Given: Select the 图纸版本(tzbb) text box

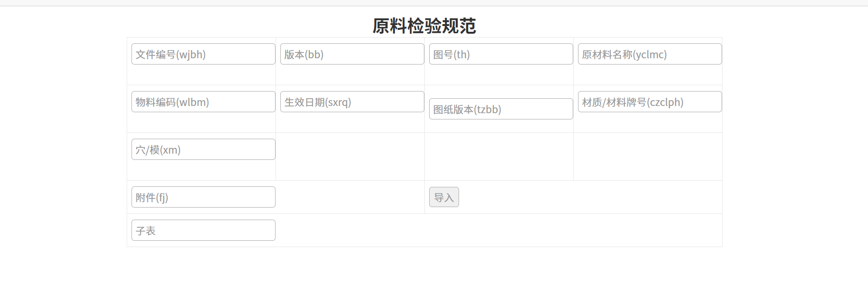Looking at the screenshot, I should click(x=501, y=109).
